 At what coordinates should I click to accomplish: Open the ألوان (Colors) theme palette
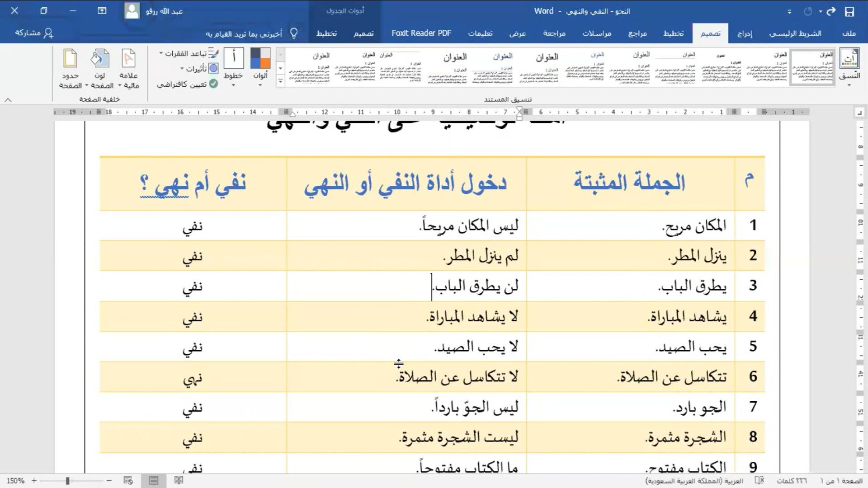click(x=260, y=67)
